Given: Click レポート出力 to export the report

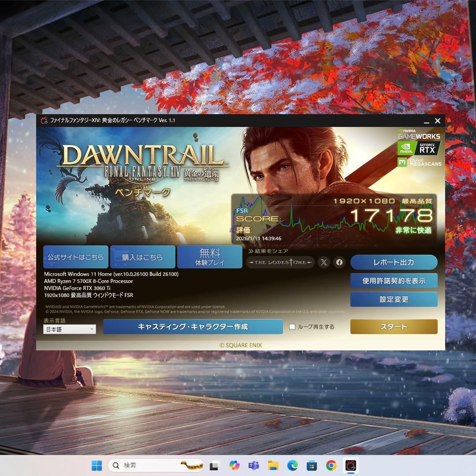Looking at the screenshot, I should pyautogui.click(x=394, y=262).
